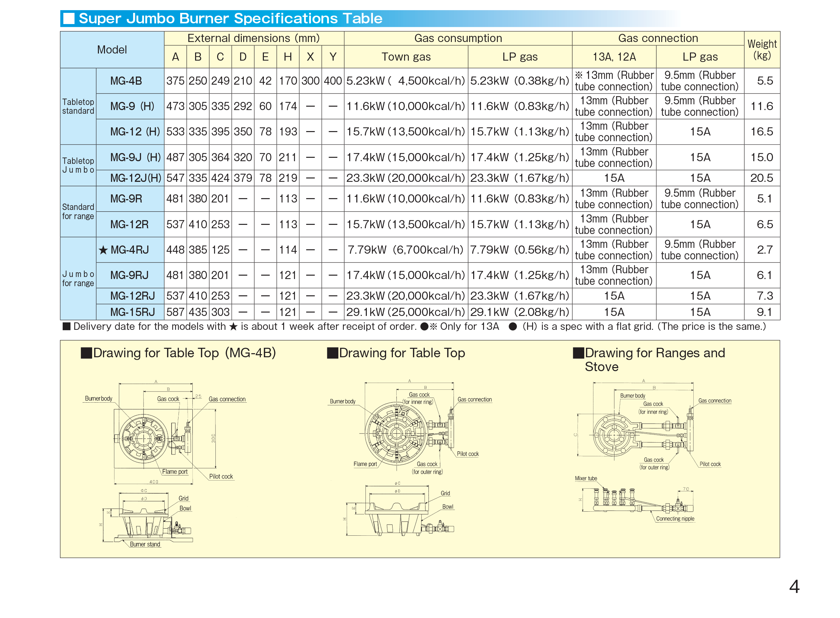Click dimension Y value '400' for MG-4B
Image resolution: width=840 pixels, height=618 pixels.
[333, 81]
